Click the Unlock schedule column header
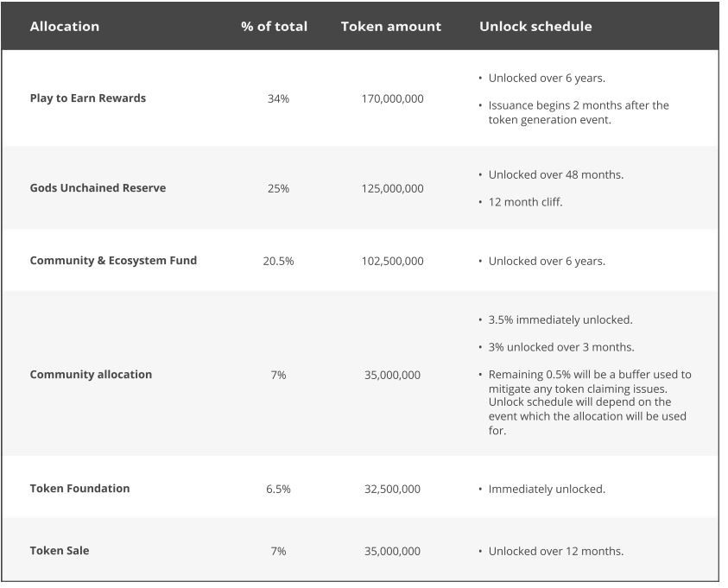 535,27
